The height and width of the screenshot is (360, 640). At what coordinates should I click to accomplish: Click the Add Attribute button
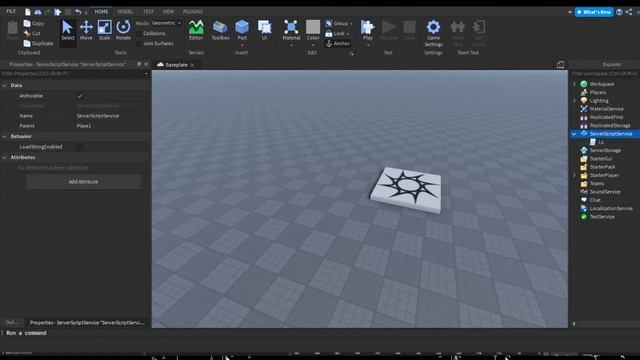coord(84,182)
